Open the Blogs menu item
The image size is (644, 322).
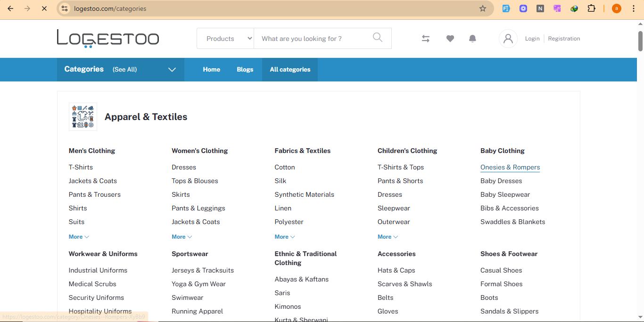click(x=245, y=69)
